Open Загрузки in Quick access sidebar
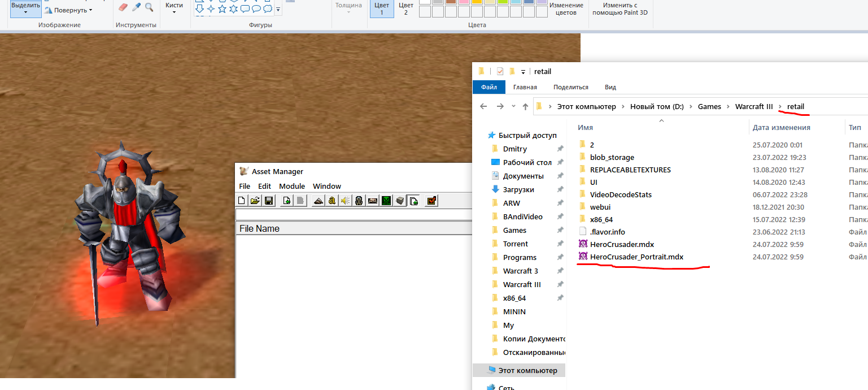Image resolution: width=868 pixels, height=390 pixels. (518, 189)
